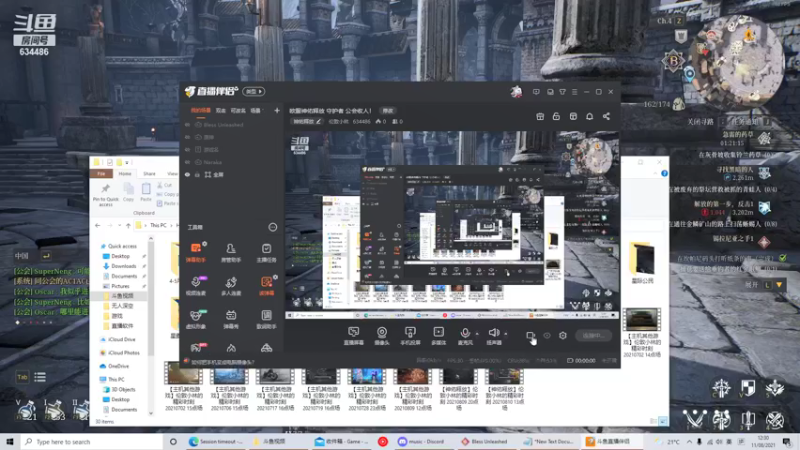Image resolution: width=800 pixels, height=450 pixels.
Task: Open Discord from the taskbar
Action: point(421,441)
